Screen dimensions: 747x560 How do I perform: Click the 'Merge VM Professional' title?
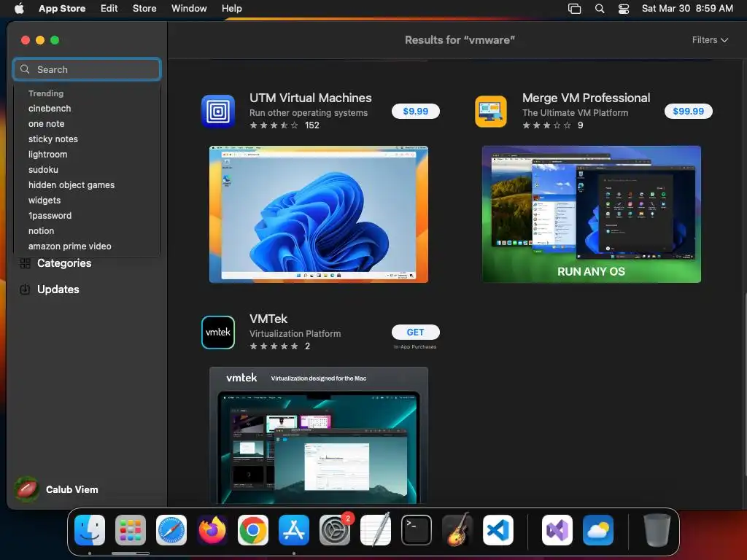click(x=586, y=98)
